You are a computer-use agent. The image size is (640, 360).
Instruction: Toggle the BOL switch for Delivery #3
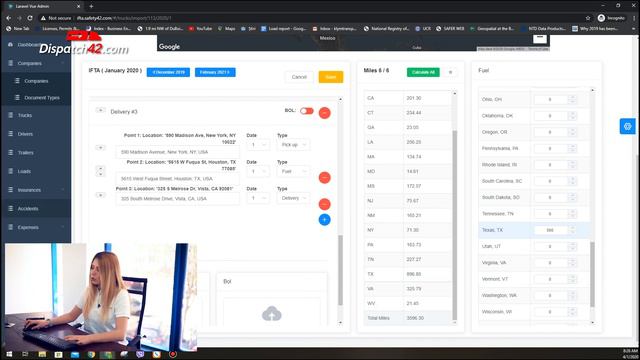pos(307,111)
